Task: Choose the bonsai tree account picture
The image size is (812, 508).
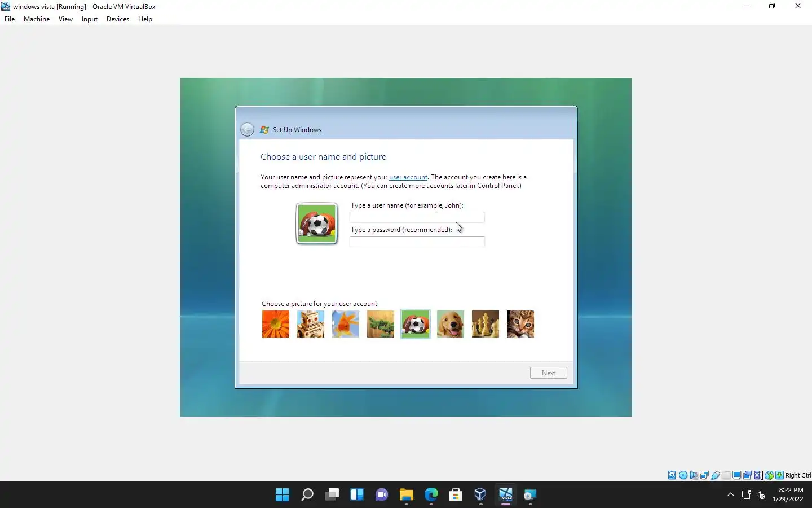Action: click(x=381, y=324)
